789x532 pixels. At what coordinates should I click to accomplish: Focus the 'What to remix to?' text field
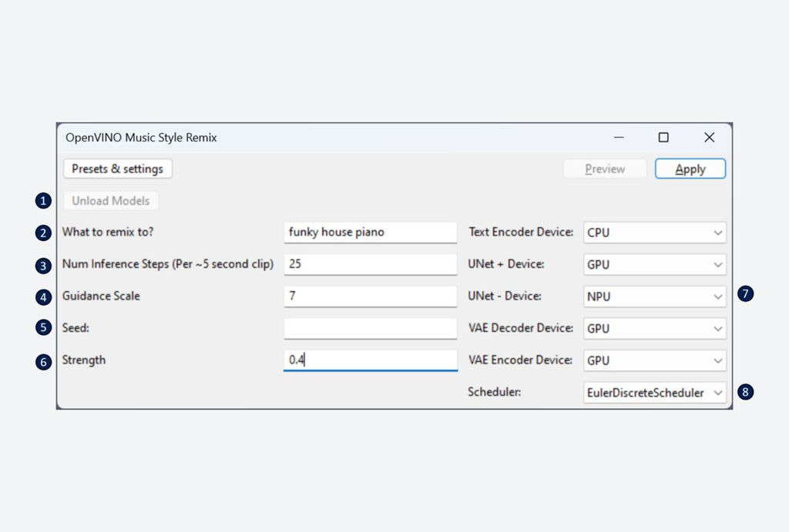[x=371, y=233]
